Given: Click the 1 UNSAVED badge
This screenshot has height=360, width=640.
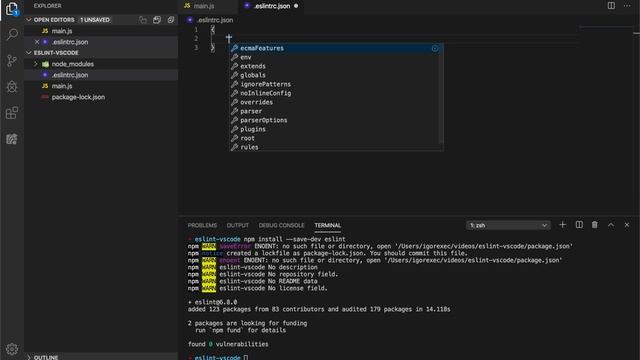Looking at the screenshot, I should coord(95,20).
